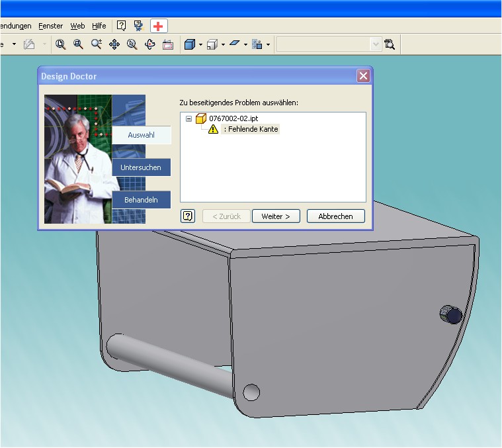Screen dimensions: 502x448
Task: Click the Untersuchen step tab
Action: pyautogui.click(x=141, y=167)
